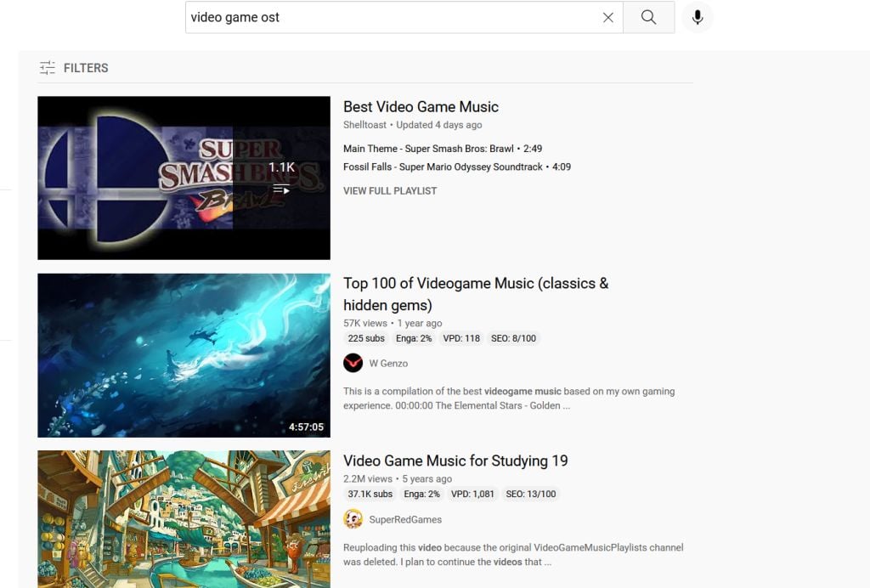The image size is (870, 588).
Task: Click the Reuploading this video description text
Action: point(513,555)
